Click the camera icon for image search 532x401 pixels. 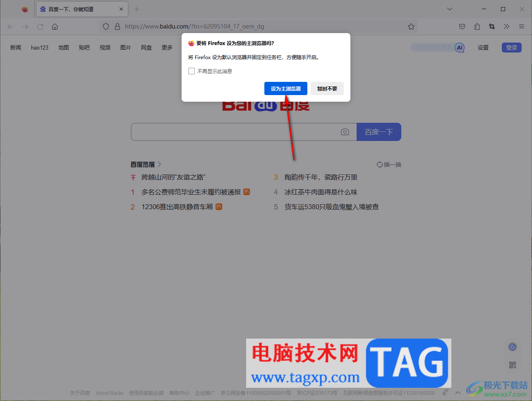click(345, 131)
